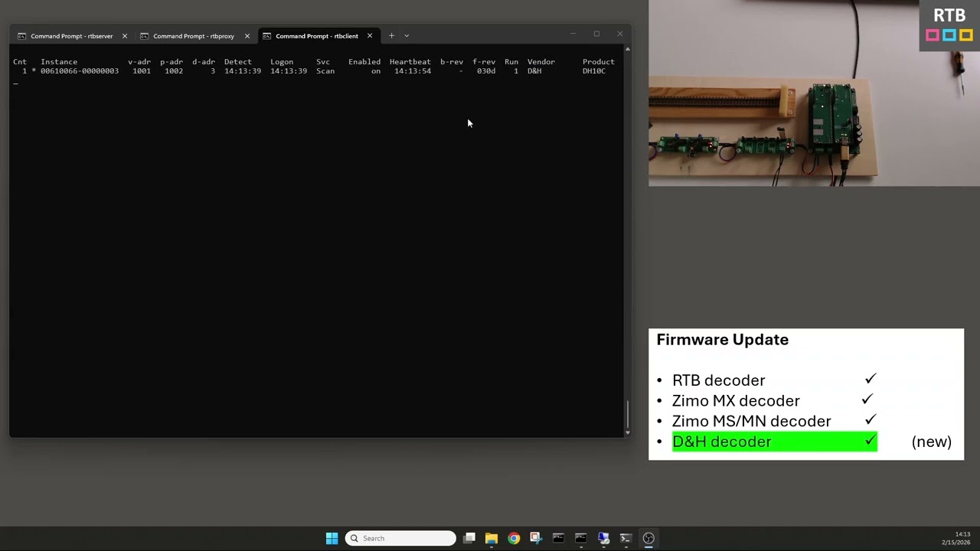Click the Zimo MX decoder list item

point(736,401)
